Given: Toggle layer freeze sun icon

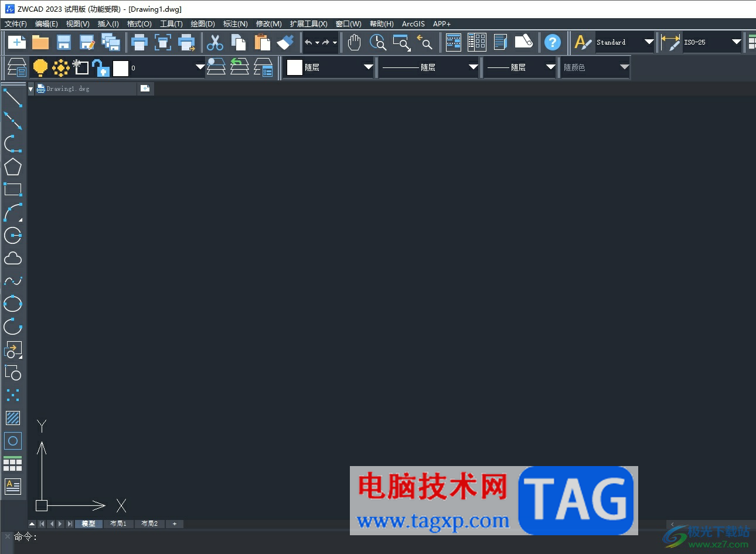Looking at the screenshot, I should coord(60,67).
